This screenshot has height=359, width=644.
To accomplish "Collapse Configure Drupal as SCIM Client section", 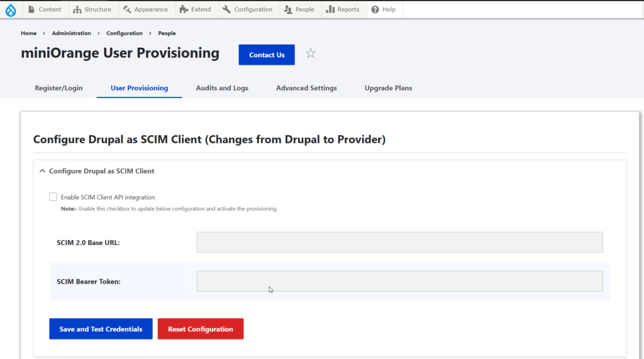I will 42,171.
